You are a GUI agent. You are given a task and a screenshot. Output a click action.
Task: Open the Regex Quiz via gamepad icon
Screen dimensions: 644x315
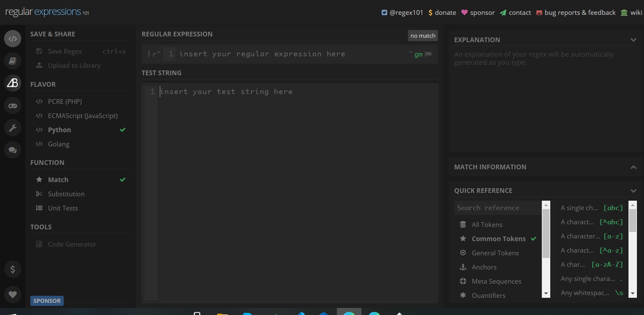[12, 105]
